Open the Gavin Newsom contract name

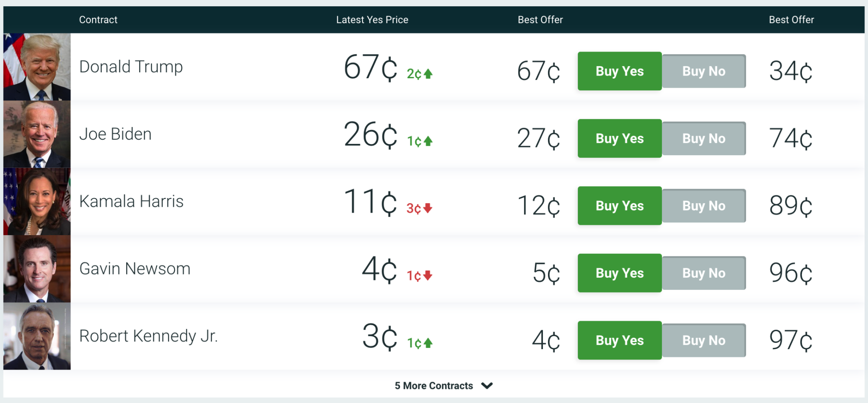pyautogui.click(x=135, y=269)
